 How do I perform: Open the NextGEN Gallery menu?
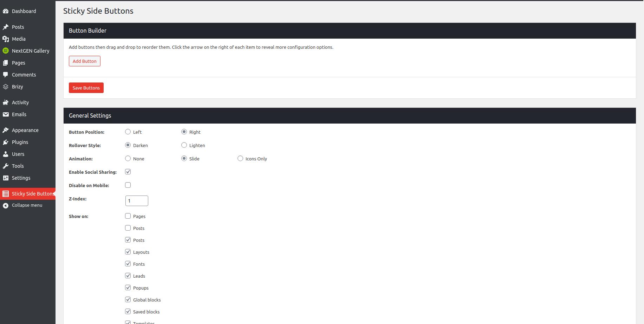coord(28,51)
